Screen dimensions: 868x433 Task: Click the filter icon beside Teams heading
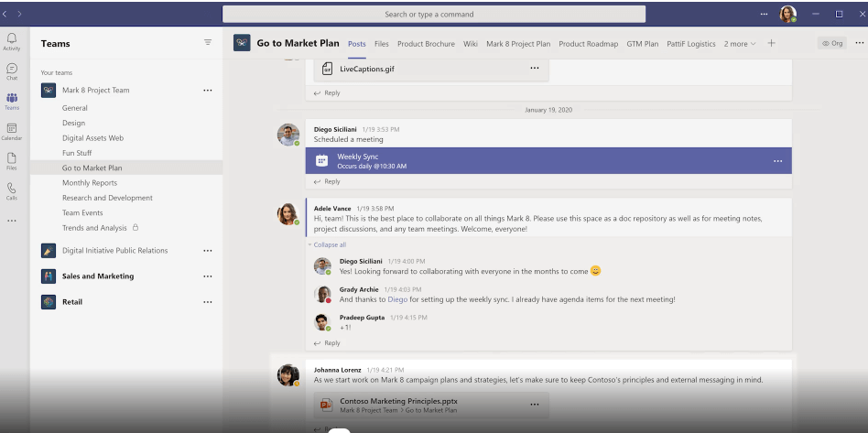pyautogui.click(x=208, y=42)
